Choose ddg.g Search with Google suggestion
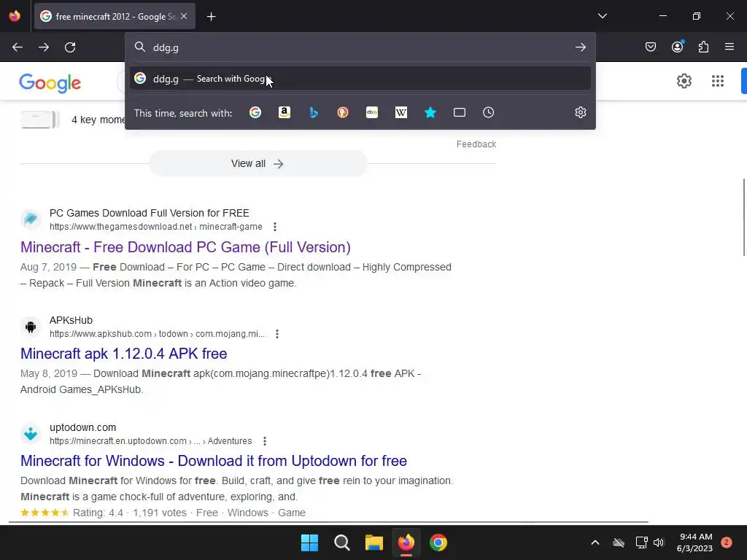This screenshot has height=560, width=747. (x=360, y=79)
